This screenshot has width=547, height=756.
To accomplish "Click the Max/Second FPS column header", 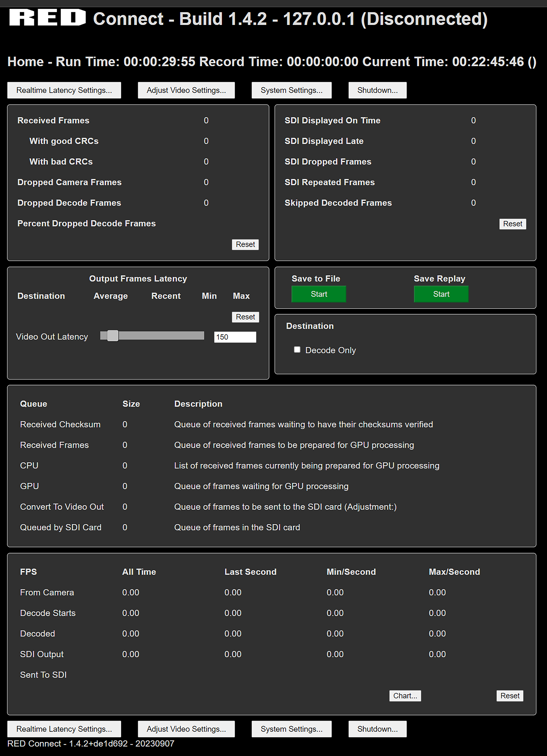I will click(454, 572).
